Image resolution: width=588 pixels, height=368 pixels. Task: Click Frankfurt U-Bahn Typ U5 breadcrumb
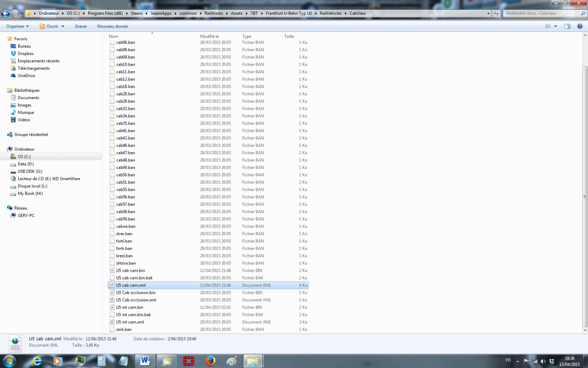click(289, 13)
